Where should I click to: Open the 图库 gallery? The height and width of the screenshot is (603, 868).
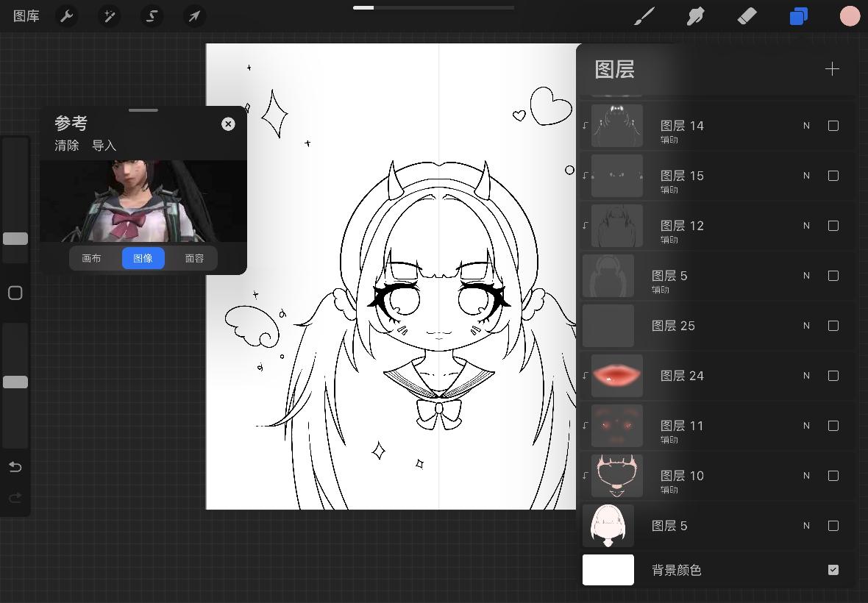click(x=26, y=16)
